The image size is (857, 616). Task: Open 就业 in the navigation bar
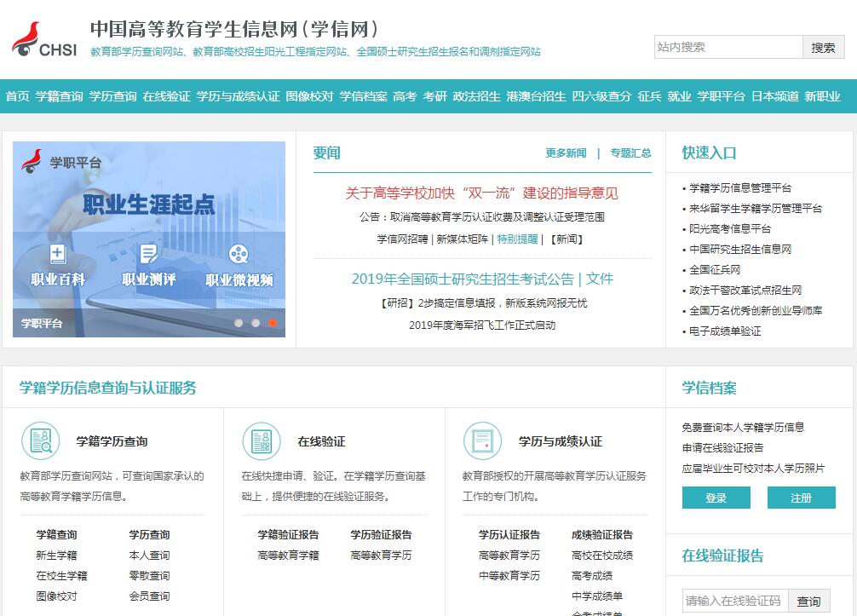pos(679,97)
